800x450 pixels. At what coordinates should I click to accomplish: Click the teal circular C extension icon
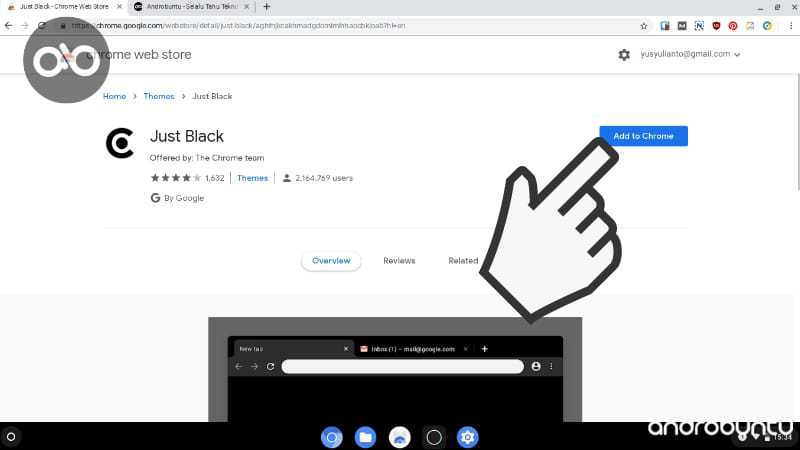pyautogui.click(x=767, y=26)
